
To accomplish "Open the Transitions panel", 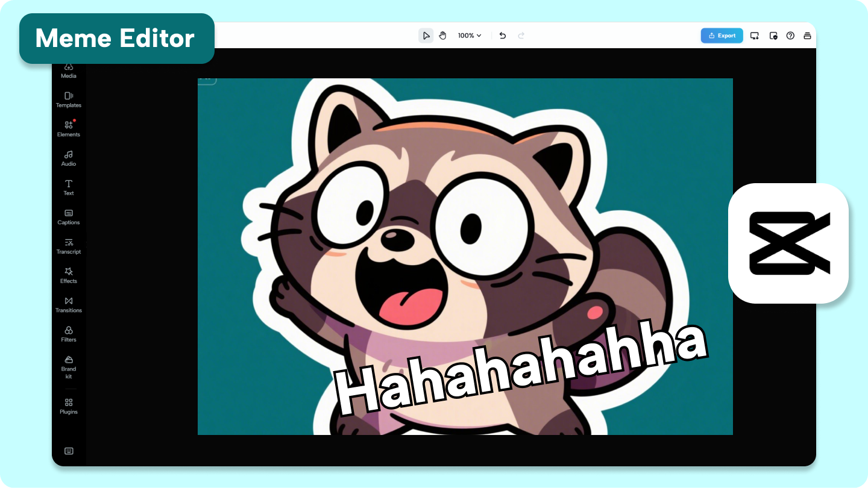I will click(x=69, y=305).
